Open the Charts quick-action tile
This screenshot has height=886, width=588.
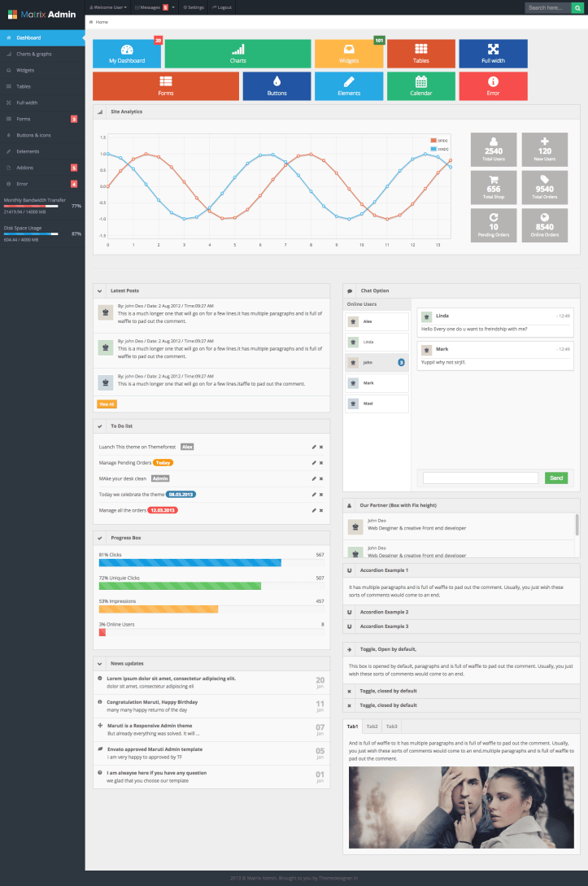(x=237, y=54)
